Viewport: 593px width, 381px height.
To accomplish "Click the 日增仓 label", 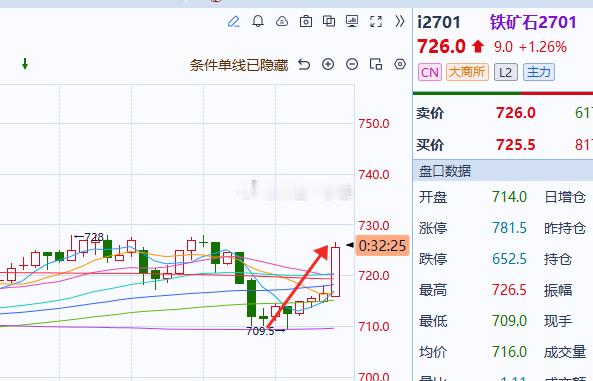I will 565,197.
